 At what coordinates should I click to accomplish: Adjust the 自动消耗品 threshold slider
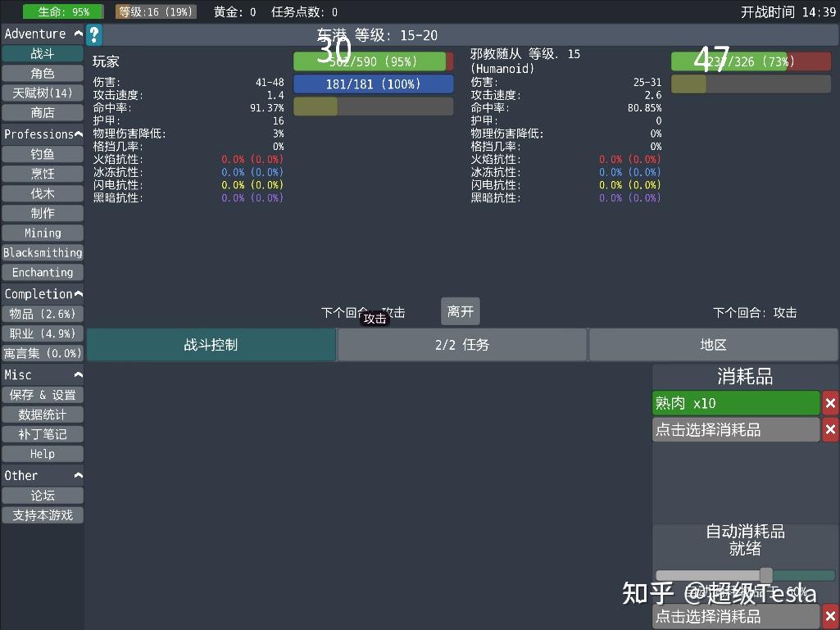[x=765, y=574]
